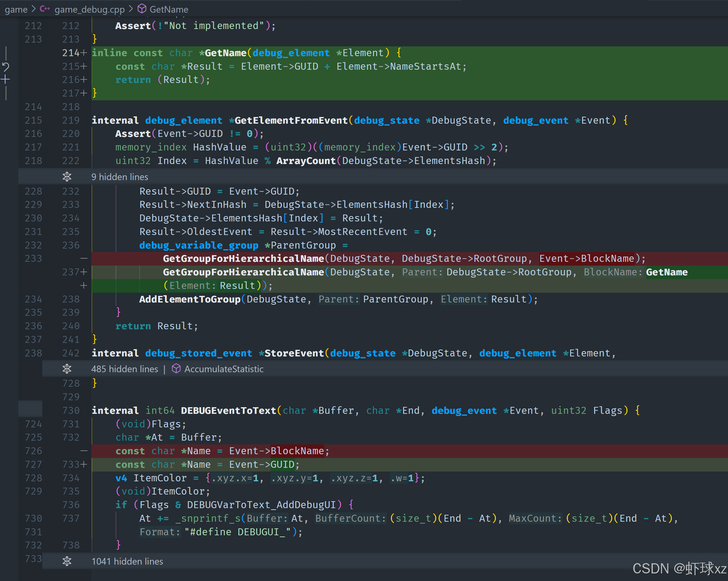The image size is (728, 581).
Task: Click the added-line plus marker on line 237
Action: (x=84, y=272)
